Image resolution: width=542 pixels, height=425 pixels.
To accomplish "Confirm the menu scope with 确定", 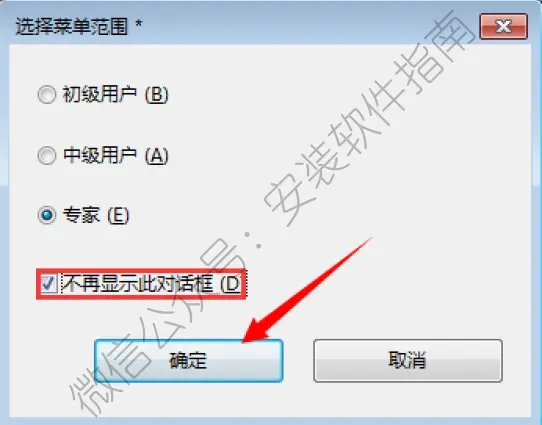I will click(x=189, y=361).
